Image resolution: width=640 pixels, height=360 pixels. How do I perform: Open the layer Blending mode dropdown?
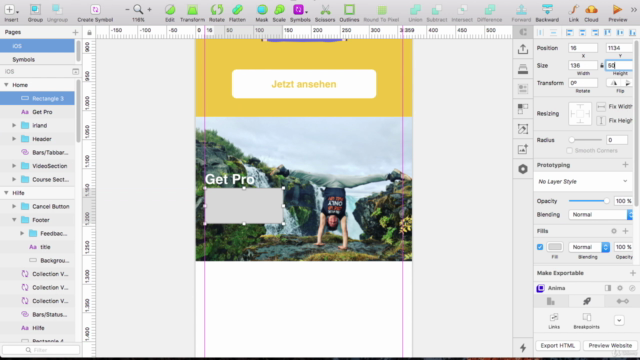pos(600,214)
